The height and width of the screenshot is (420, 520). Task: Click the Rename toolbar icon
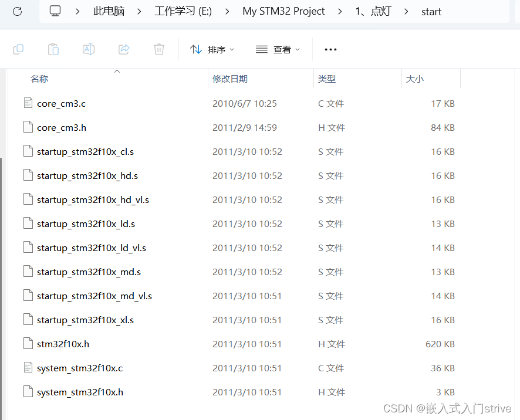(x=89, y=49)
